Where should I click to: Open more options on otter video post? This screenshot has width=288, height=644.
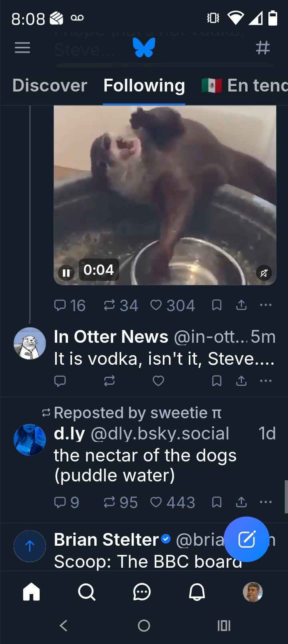pyautogui.click(x=266, y=306)
